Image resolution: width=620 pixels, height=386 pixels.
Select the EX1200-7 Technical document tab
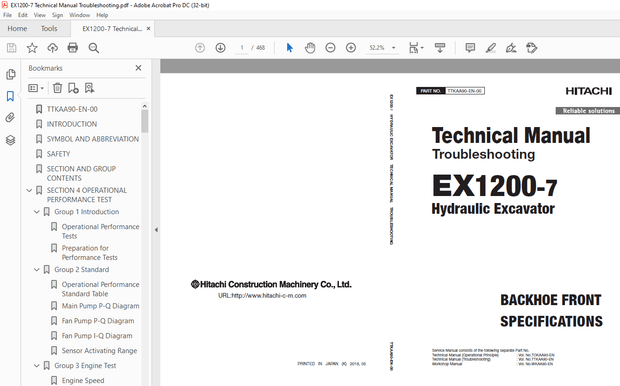tap(112, 28)
